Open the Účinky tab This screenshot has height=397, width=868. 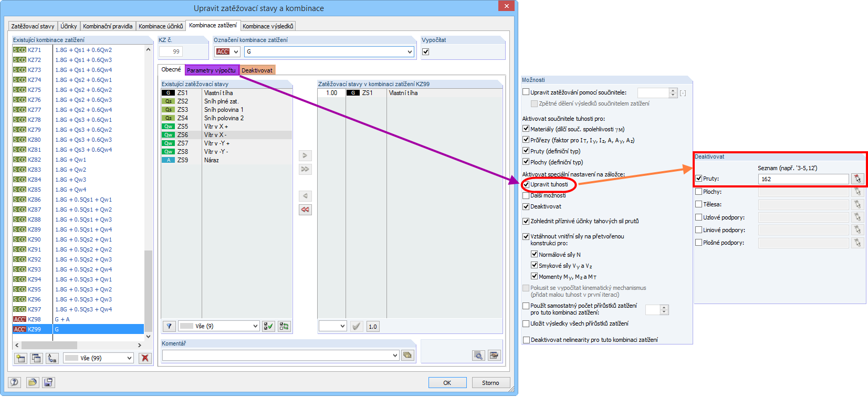[x=69, y=26]
